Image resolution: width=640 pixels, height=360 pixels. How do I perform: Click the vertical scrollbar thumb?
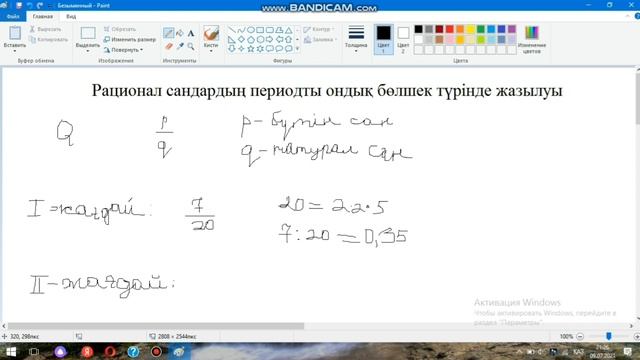[638, 98]
